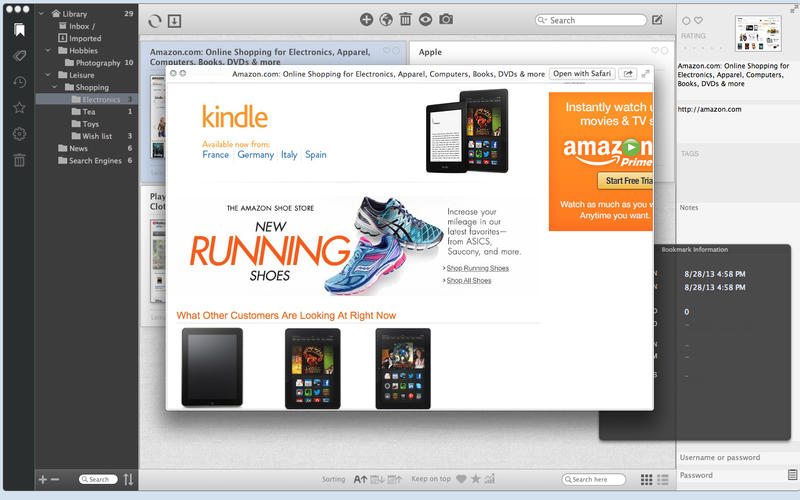This screenshot has width=800, height=500.
Task: Click the Germany link under Kindle
Action: [x=256, y=155]
